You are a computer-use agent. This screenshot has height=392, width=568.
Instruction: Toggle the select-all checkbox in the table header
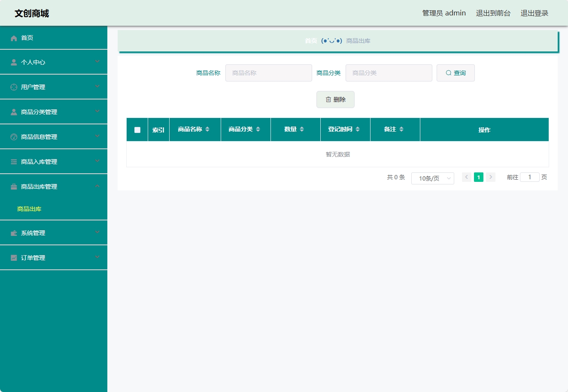pyautogui.click(x=137, y=129)
